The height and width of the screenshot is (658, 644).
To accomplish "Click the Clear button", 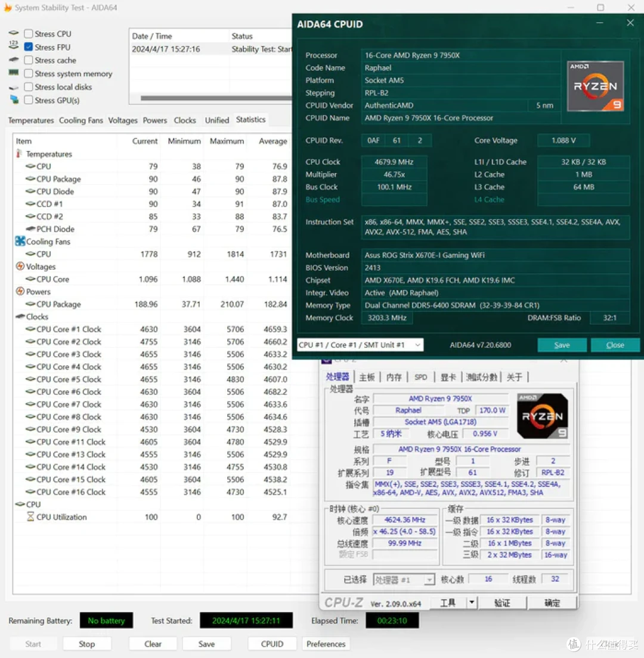I will click(x=153, y=644).
